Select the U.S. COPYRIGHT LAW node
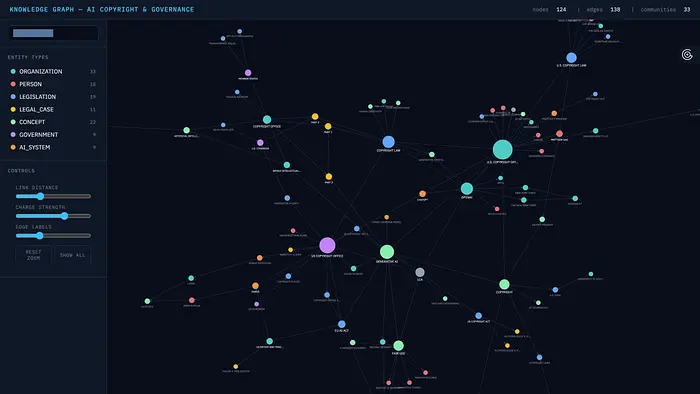Screen dimensions: 700x394 pos(571,58)
